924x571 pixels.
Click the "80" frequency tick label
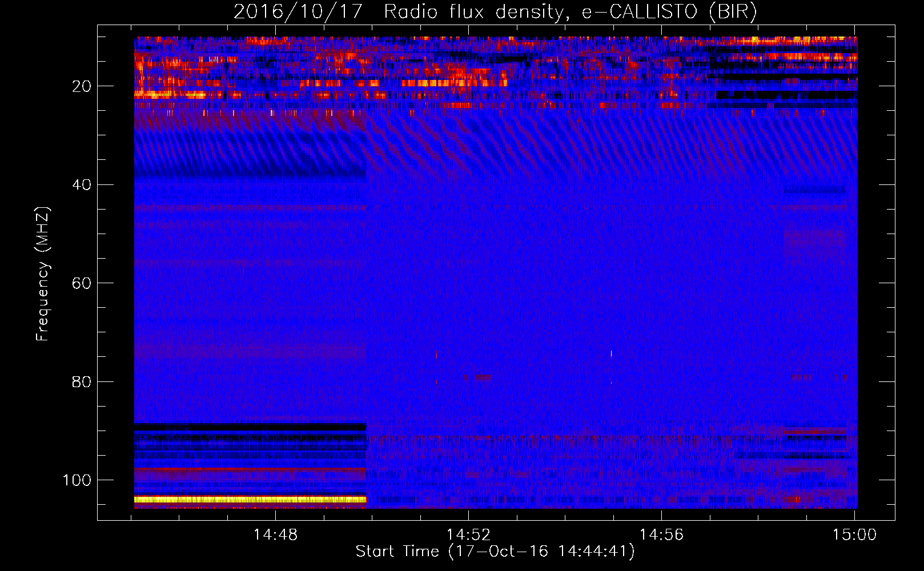82,381
